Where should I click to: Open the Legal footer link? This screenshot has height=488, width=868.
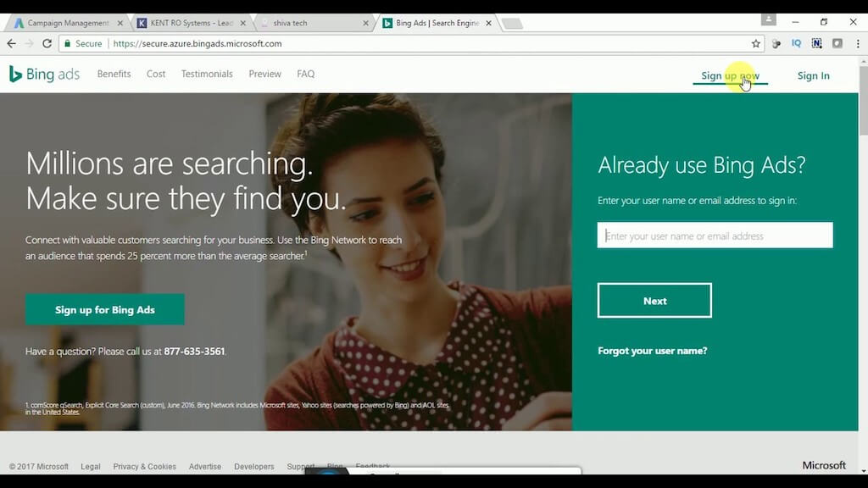[90, 467]
